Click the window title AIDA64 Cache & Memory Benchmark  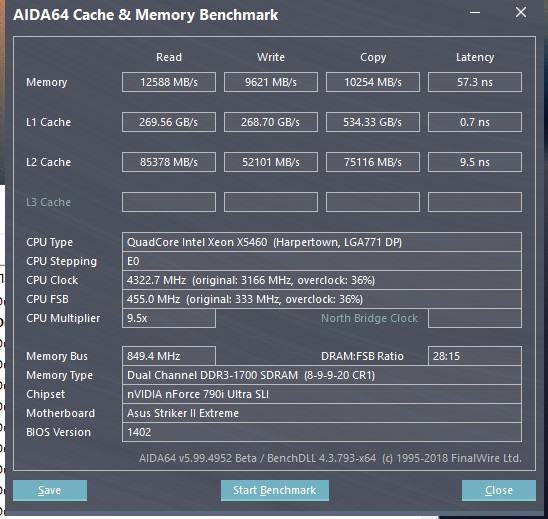(x=145, y=15)
